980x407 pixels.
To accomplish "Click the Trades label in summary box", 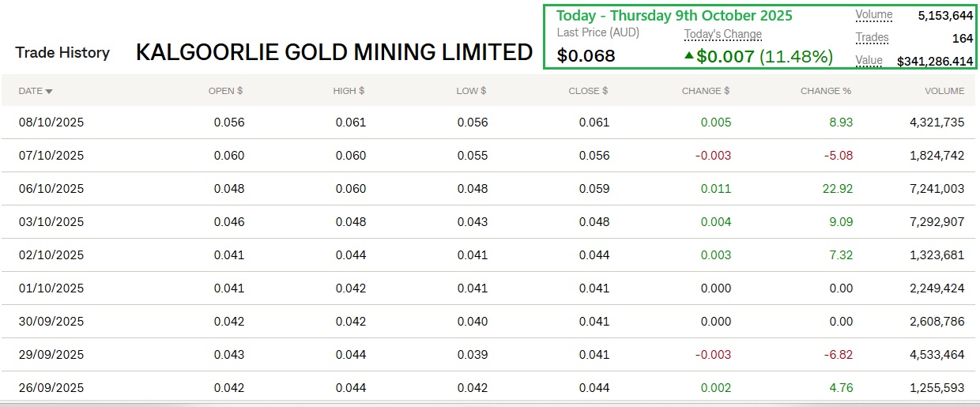I will click(872, 38).
